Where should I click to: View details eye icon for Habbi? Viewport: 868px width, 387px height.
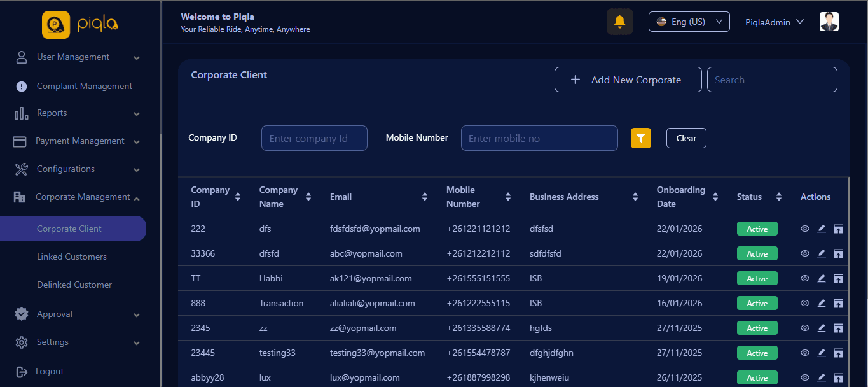pos(805,278)
